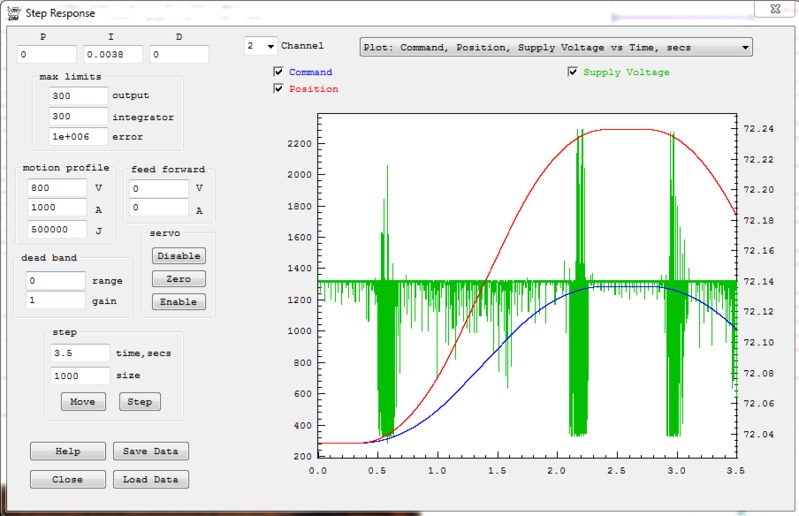The image size is (799, 516).
Task: Click the Close button at bottom left
Action: (68, 479)
